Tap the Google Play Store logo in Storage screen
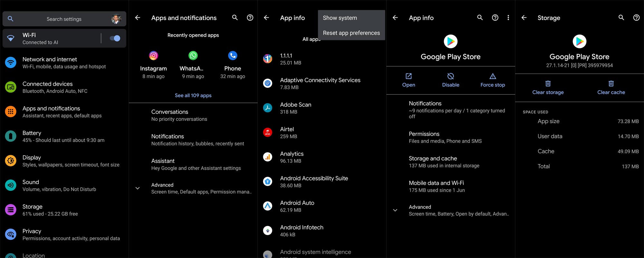Image resolution: width=644 pixels, height=258 pixels. (579, 41)
